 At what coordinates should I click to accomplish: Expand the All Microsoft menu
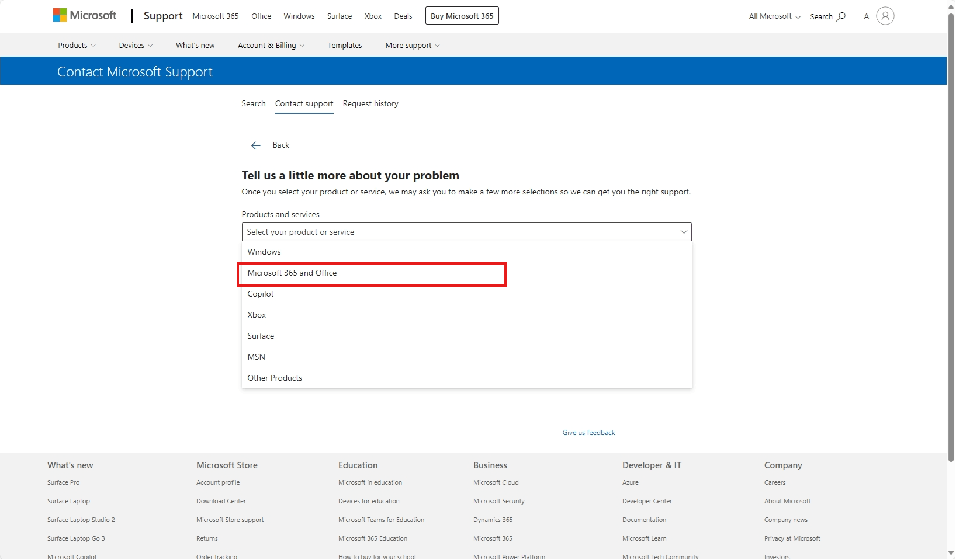click(774, 16)
